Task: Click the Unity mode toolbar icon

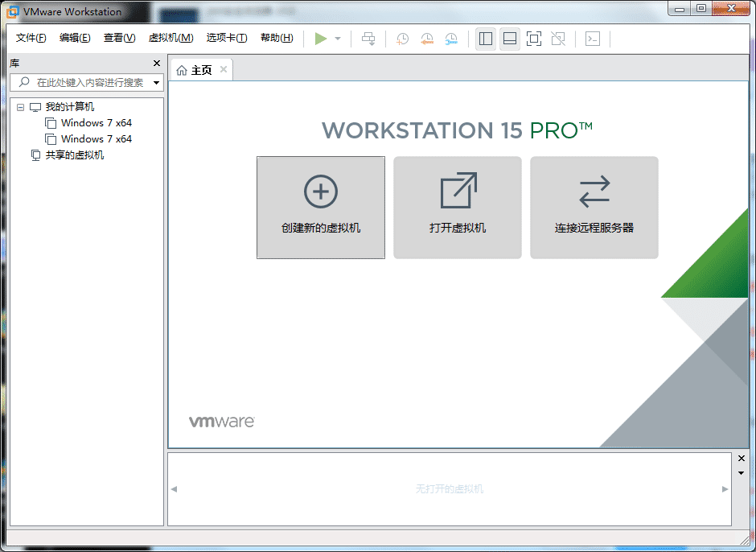Action: point(558,39)
